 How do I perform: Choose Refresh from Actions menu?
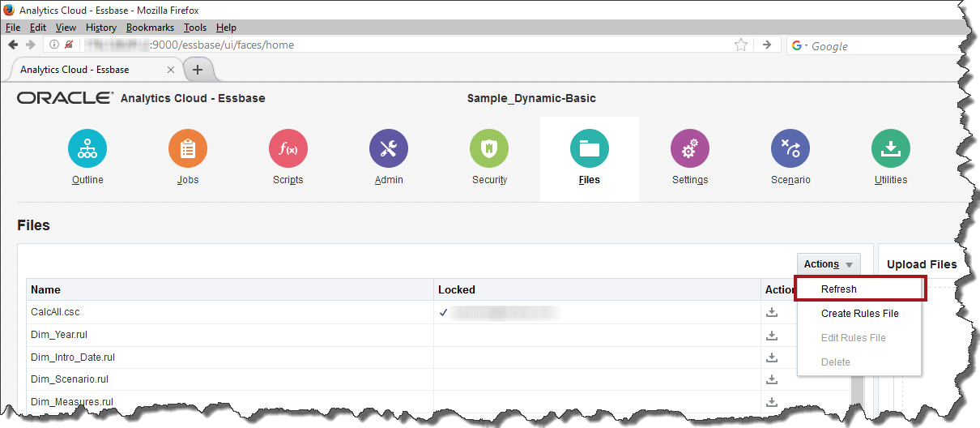click(x=860, y=289)
